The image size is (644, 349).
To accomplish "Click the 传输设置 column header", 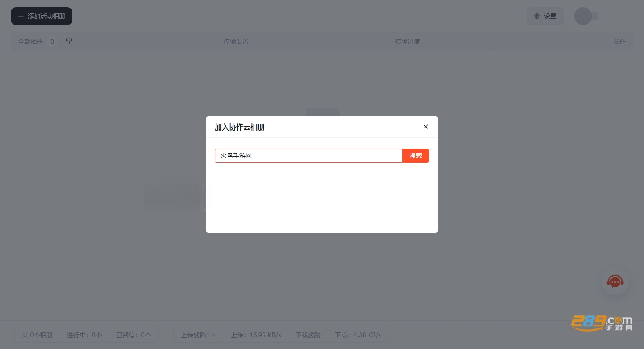I will (236, 42).
